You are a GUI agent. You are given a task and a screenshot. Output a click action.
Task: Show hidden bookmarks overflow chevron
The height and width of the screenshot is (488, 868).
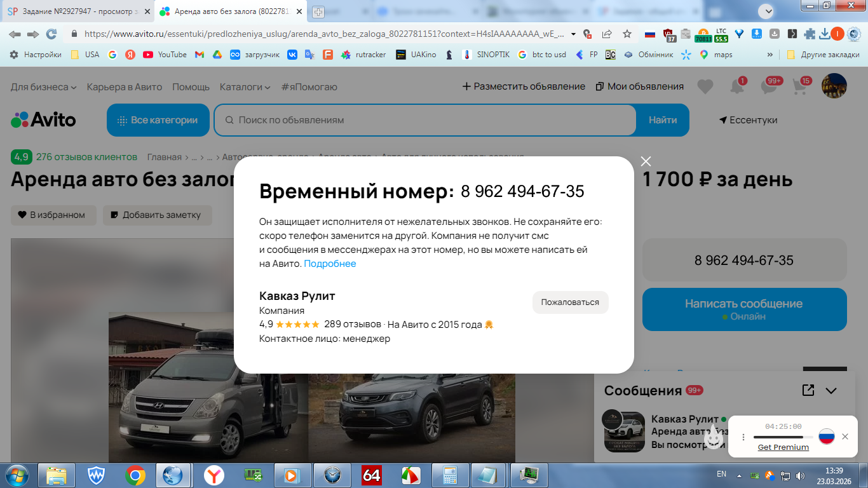tap(770, 55)
